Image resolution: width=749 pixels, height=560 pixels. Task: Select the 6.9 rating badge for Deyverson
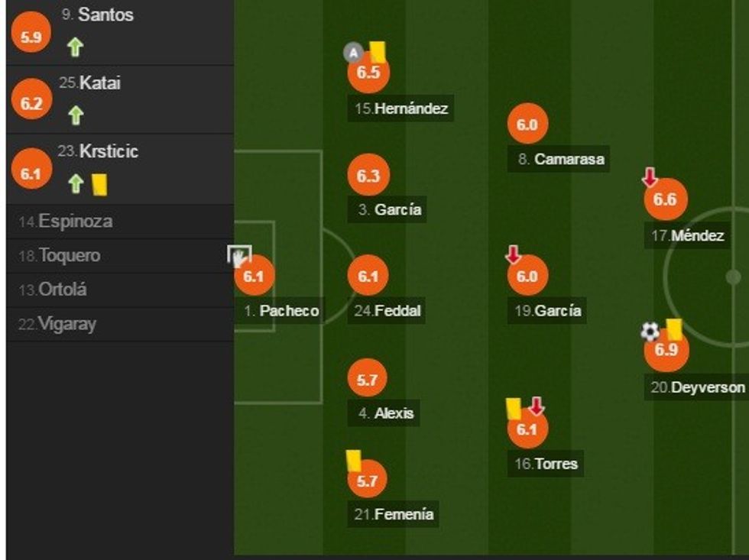click(666, 350)
